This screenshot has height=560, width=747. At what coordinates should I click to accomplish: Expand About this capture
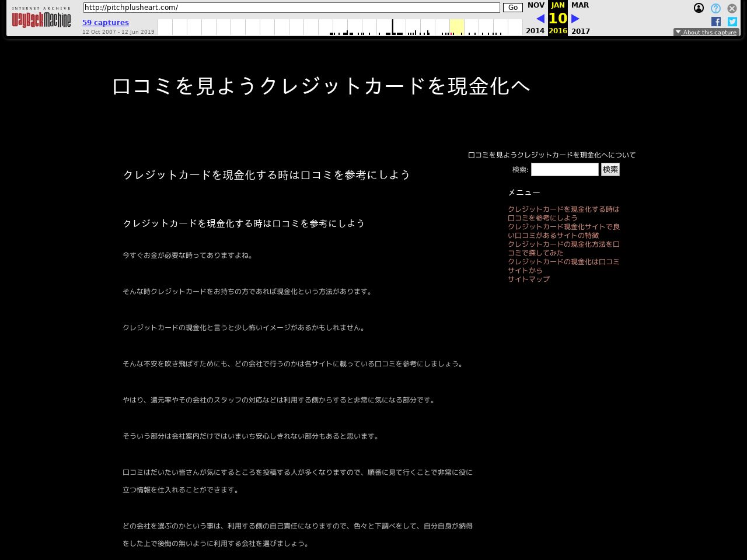tap(706, 33)
